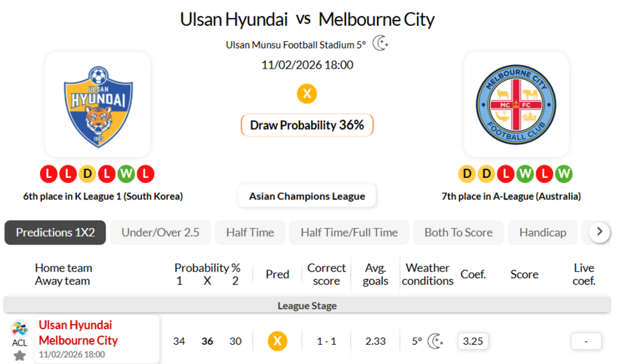Click the Melbourne City club crest

coord(516,104)
